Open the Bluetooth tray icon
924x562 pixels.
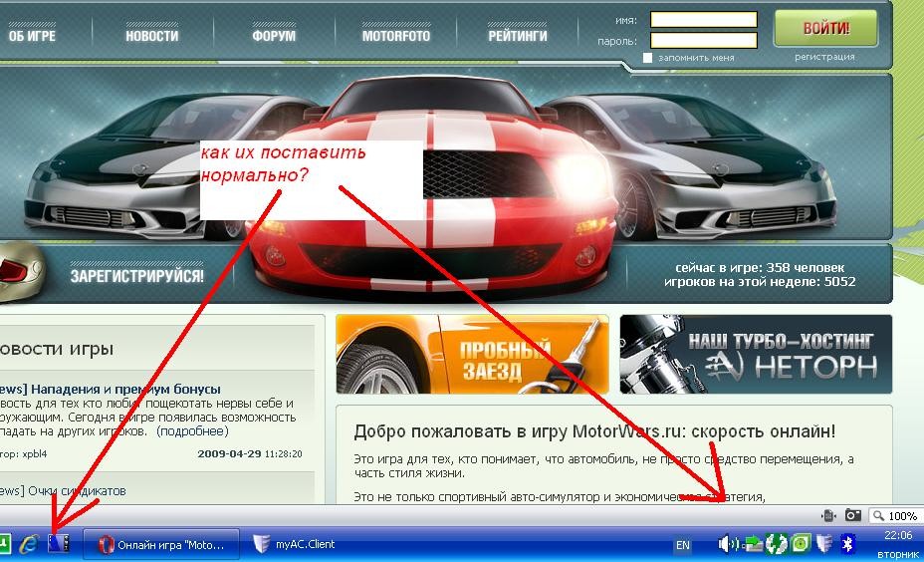pos(847,544)
